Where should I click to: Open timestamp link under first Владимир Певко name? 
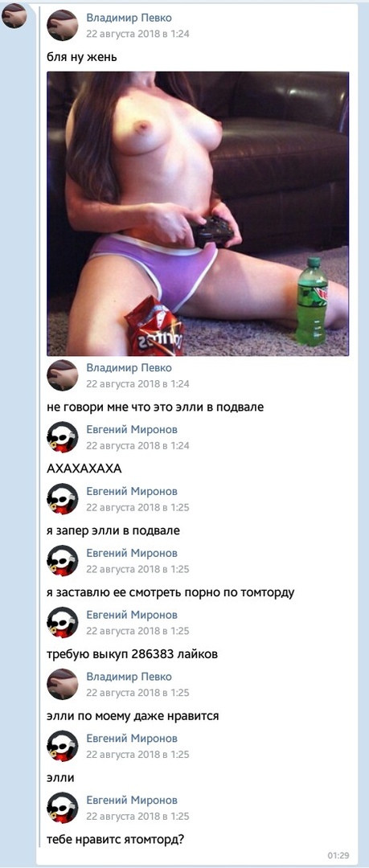pos(138,33)
